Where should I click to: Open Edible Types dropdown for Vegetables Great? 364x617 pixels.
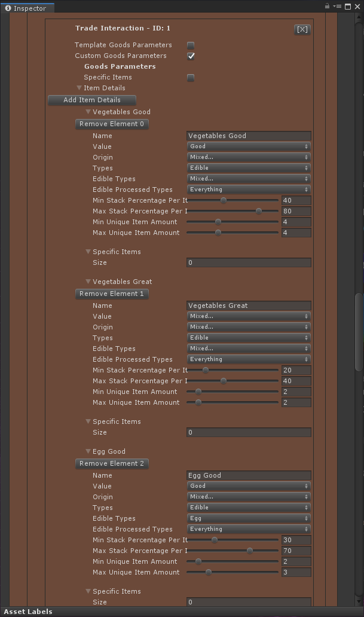point(249,349)
